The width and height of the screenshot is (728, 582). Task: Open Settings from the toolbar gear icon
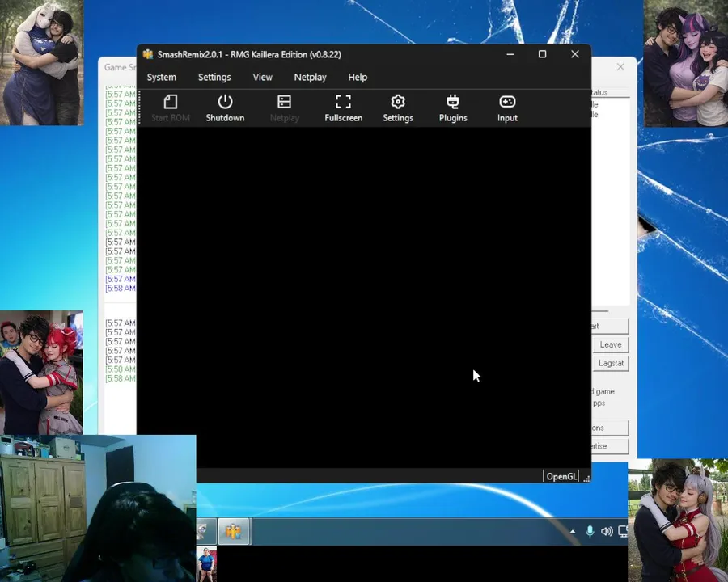click(397, 108)
